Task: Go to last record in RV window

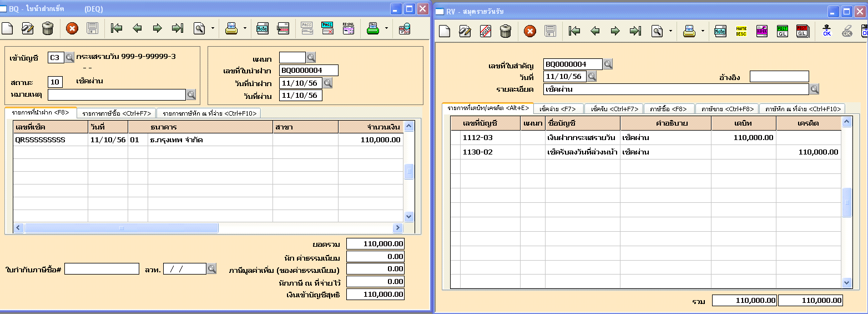Action: pyautogui.click(x=635, y=31)
